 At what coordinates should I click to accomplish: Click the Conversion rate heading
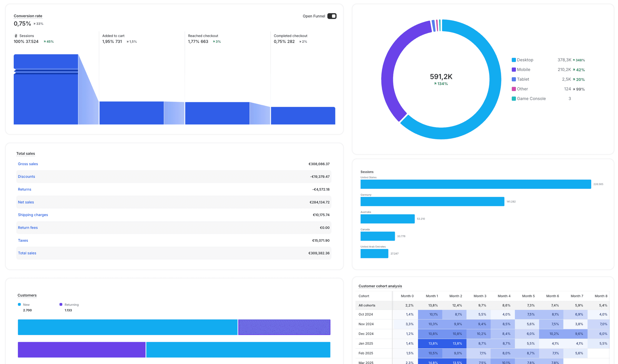pyautogui.click(x=28, y=16)
